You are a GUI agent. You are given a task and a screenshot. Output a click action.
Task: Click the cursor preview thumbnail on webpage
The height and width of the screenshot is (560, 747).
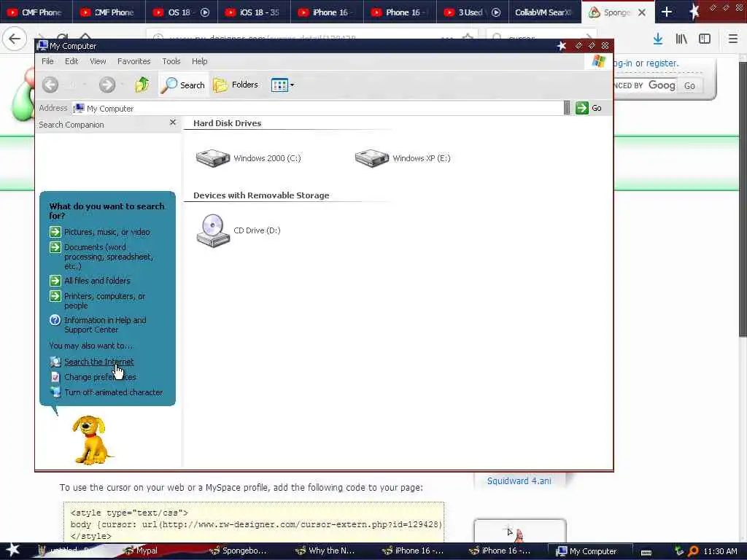click(x=519, y=532)
